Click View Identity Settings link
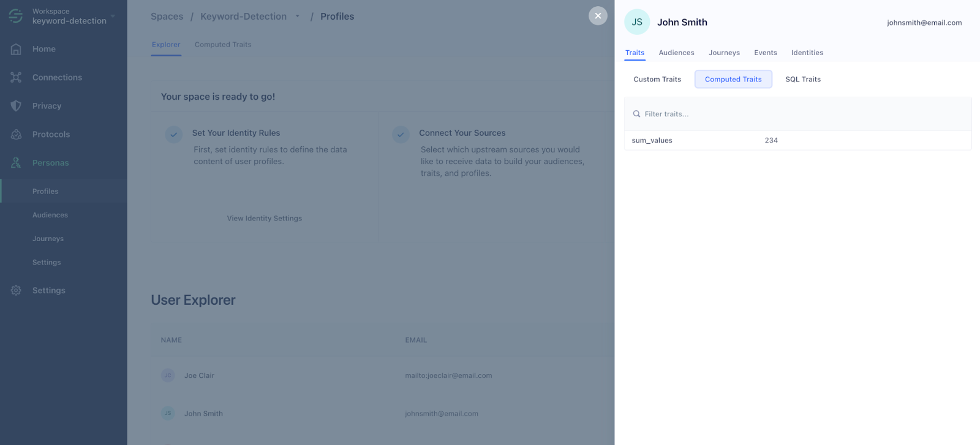This screenshot has height=445, width=980. point(264,219)
